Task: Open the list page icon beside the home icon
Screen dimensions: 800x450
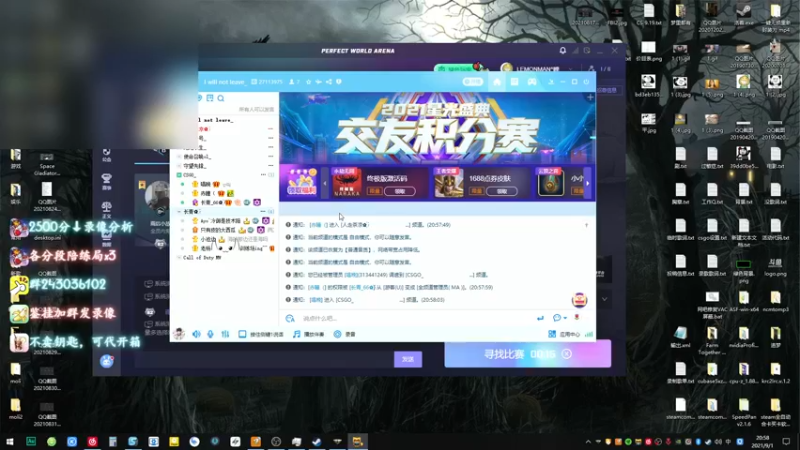Action: point(514,82)
